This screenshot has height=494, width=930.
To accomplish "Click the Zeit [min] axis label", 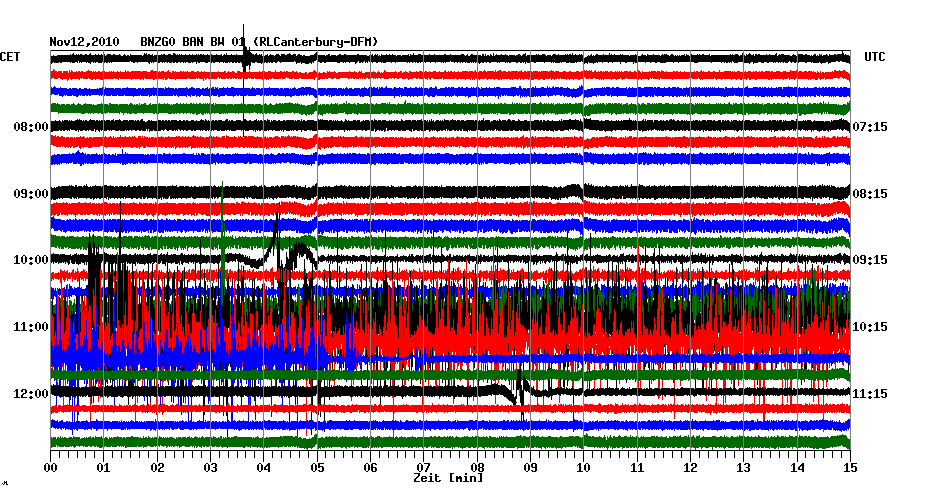I will click(447, 479).
